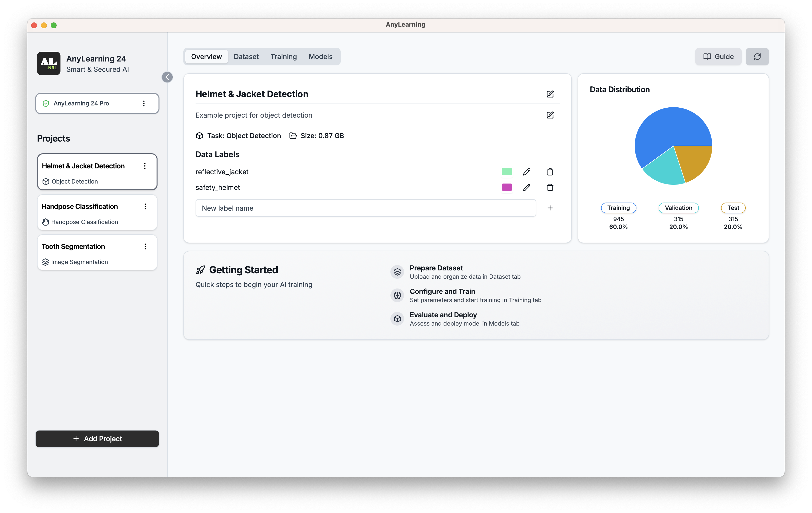
Task: Open Tooth Segmentation project menu
Action: [145, 247]
